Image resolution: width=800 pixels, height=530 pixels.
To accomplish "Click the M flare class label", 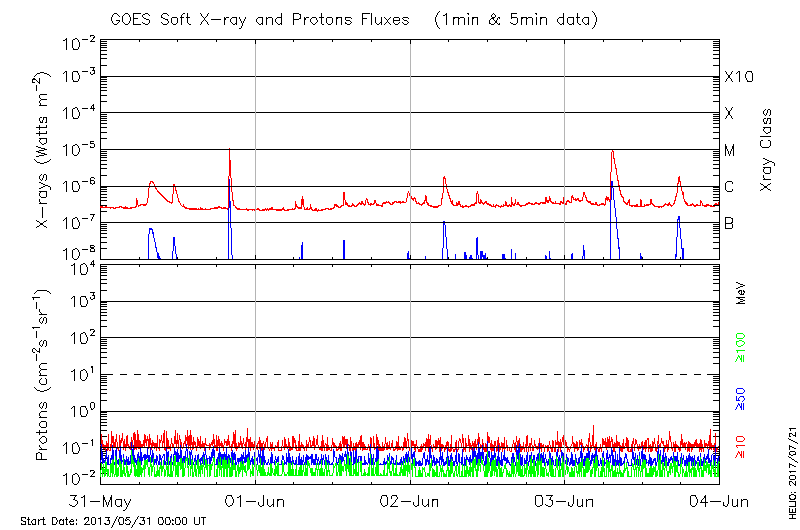I will pos(730,150).
